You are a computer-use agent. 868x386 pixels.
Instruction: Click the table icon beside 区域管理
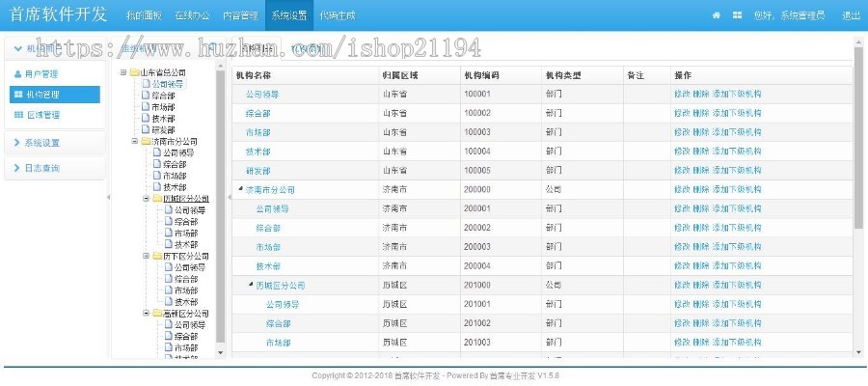[18, 115]
